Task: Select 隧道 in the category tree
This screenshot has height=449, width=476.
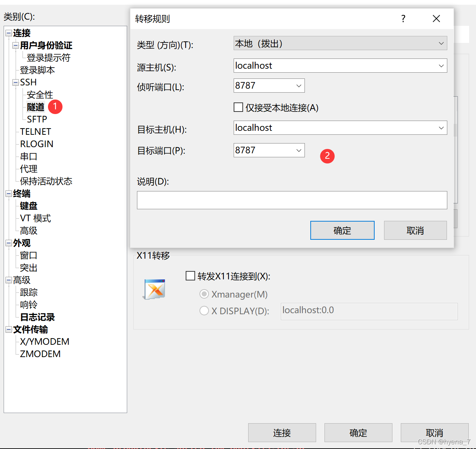Action: 36,107
